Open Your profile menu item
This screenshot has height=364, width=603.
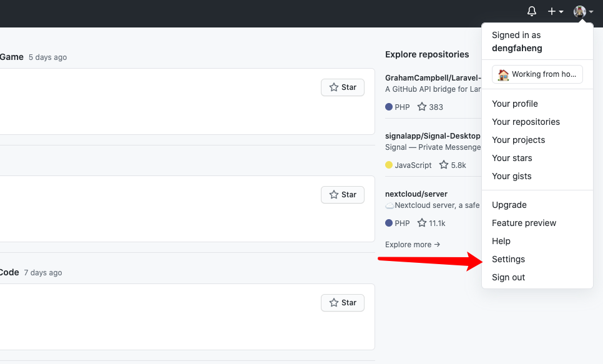[514, 104]
